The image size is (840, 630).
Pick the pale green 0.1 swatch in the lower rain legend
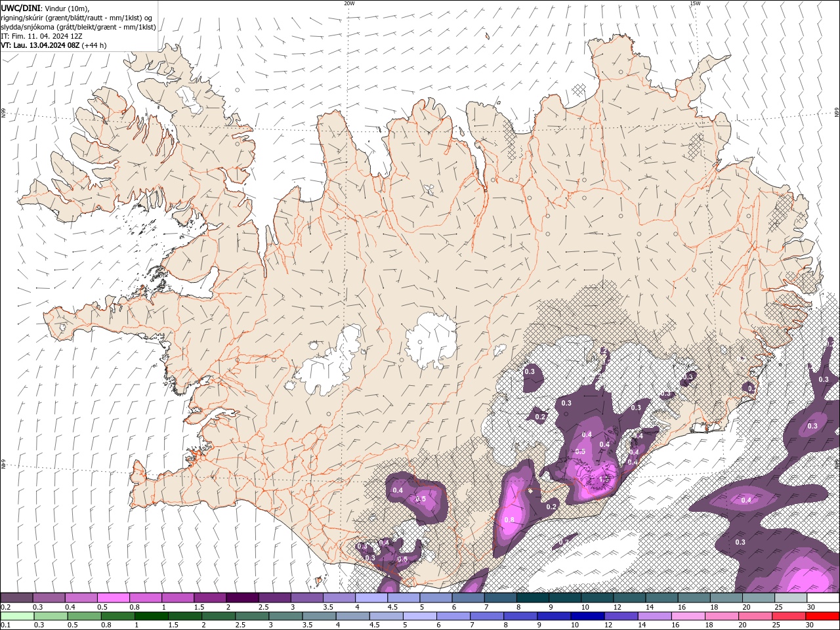(17, 616)
